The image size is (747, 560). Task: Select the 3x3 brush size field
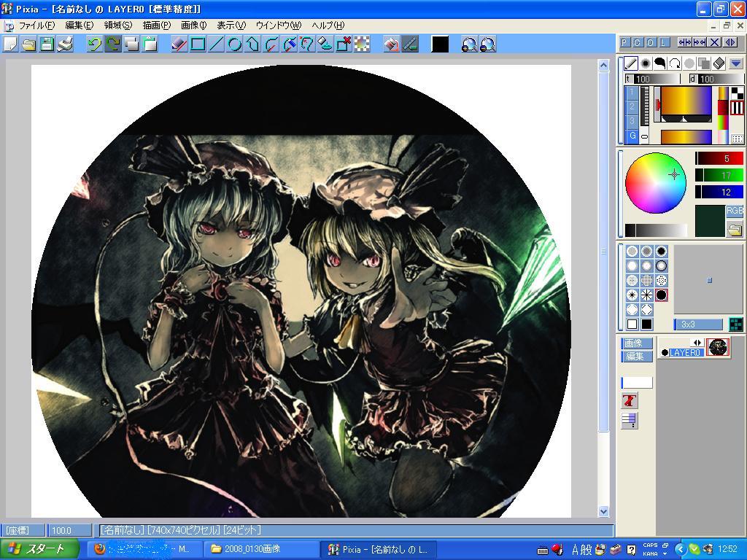[698, 324]
